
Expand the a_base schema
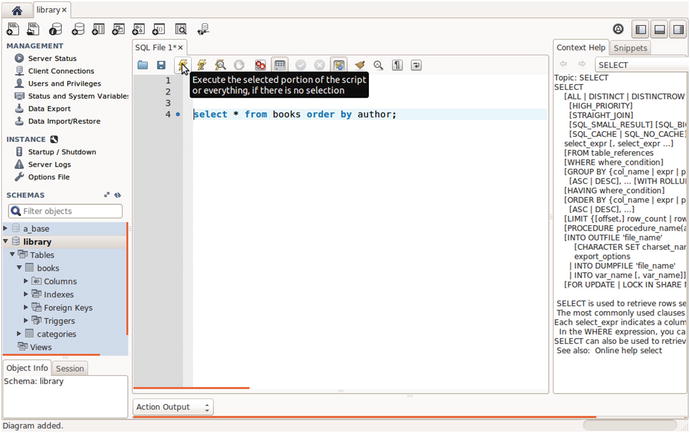tap(5, 228)
